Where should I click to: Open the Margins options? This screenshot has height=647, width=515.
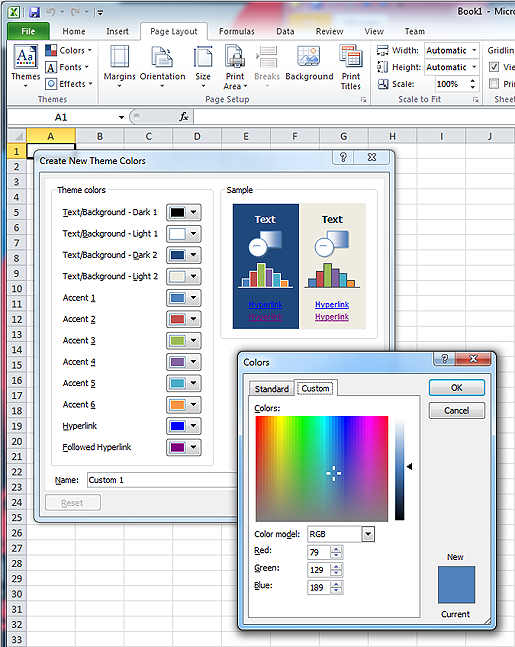(119, 66)
